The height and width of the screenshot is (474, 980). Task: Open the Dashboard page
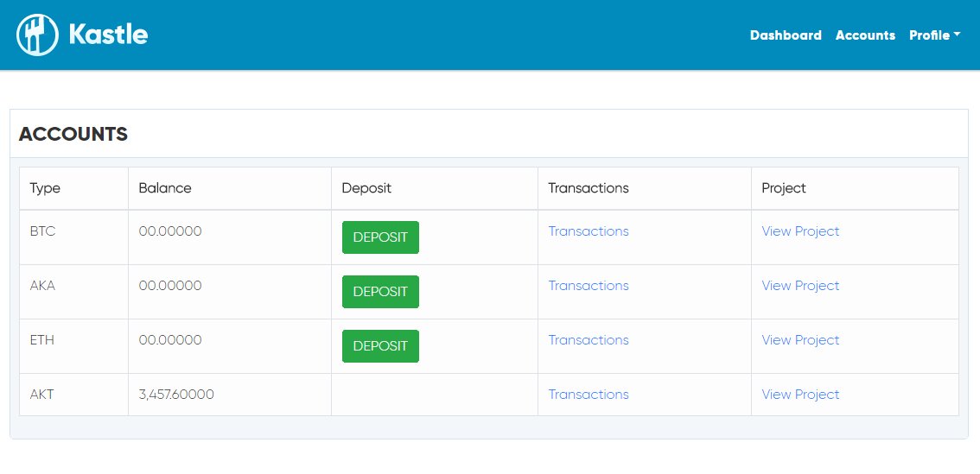pos(786,35)
